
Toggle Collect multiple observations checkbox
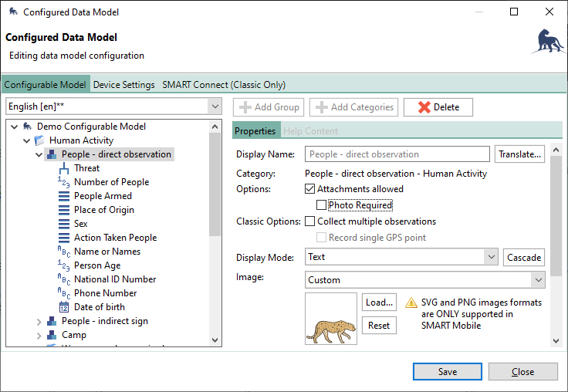[x=310, y=221]
